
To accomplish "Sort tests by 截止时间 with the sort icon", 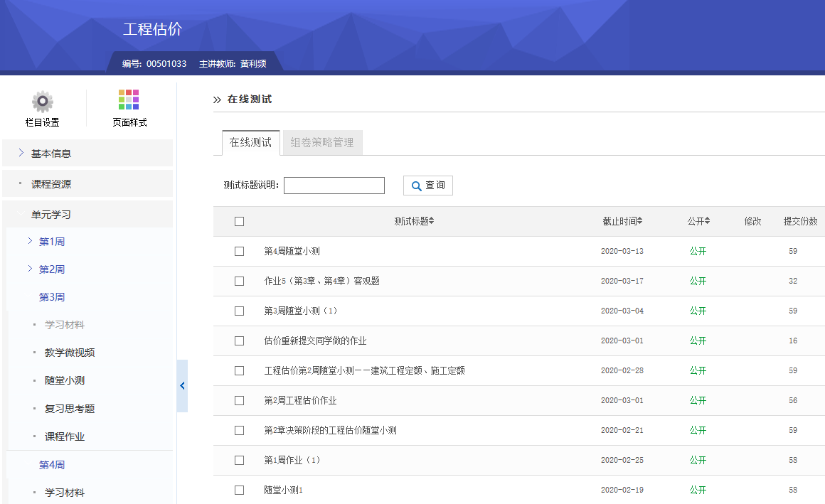I will coord(639,221).
